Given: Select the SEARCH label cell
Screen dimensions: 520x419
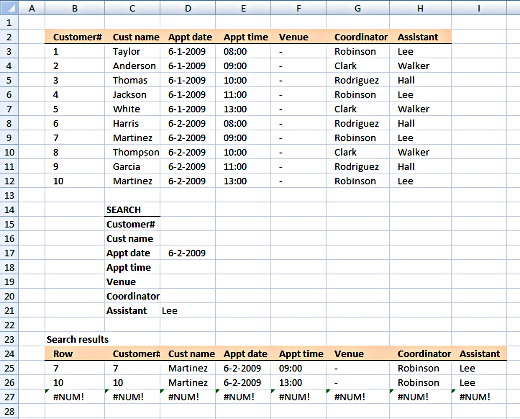Looking at the screenshot, I should tap(132, 210).
